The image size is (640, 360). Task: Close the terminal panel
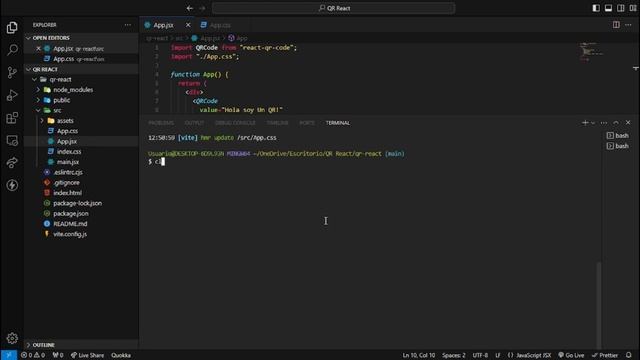pyautogui.click(x=628, y=122)
